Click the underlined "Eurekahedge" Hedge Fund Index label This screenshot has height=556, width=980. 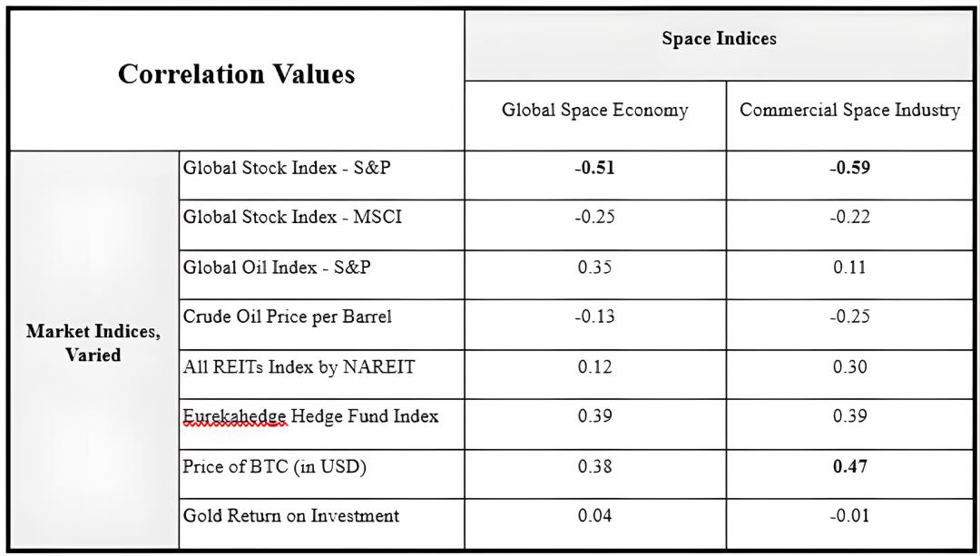[x=235, y=416]
